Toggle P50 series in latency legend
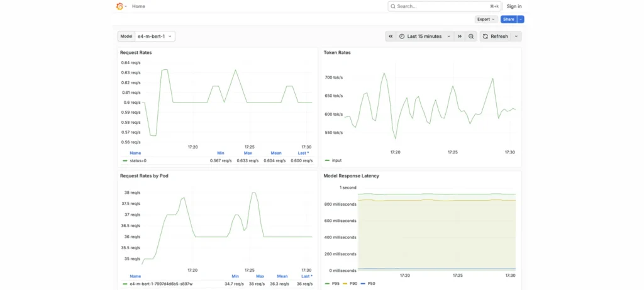This screenshot has height=290, width=644. [371, 284]
